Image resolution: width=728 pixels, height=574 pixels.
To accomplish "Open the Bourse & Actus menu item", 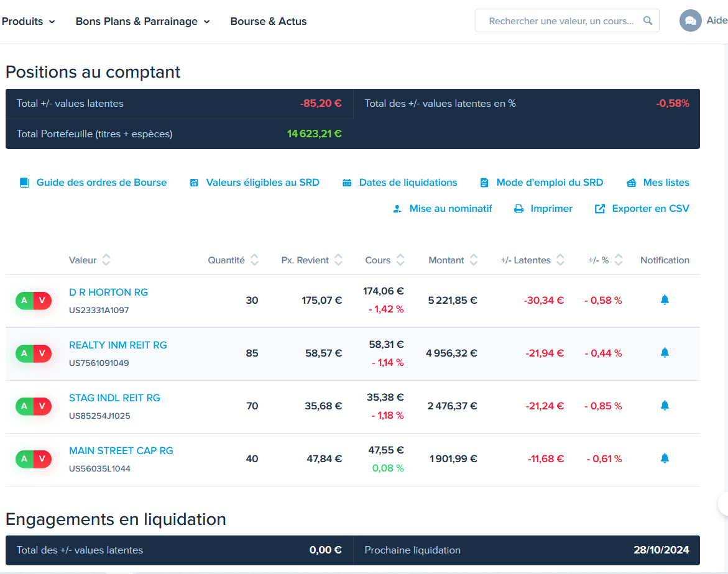I will 269,21.
